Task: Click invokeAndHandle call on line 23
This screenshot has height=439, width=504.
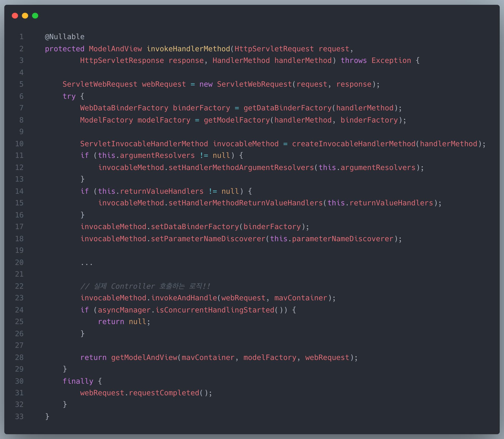Action: click(184, 298)
